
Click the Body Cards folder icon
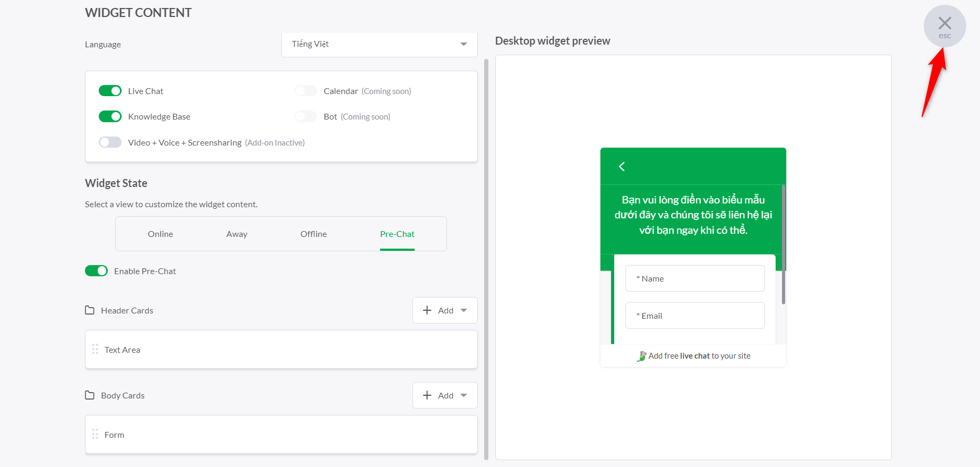(90, 395)
